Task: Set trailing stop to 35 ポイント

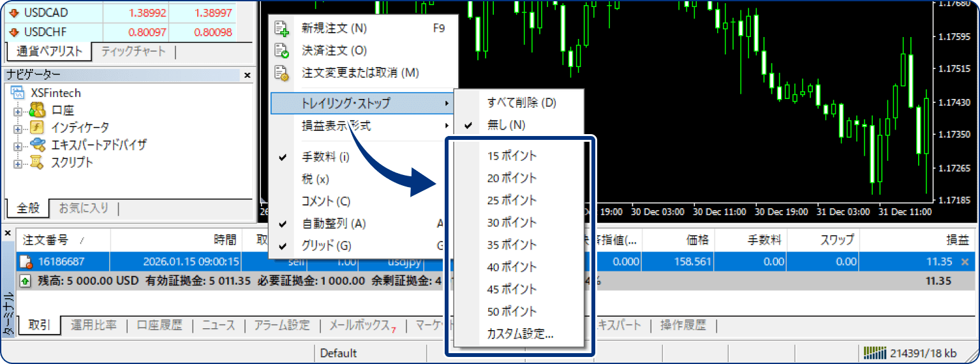Action: [x=518, y=245]
